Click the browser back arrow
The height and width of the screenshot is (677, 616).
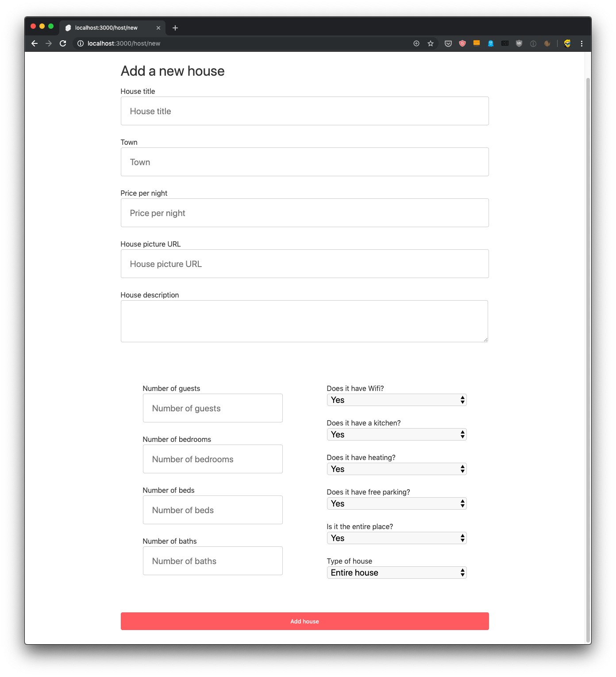pos(35,43)
